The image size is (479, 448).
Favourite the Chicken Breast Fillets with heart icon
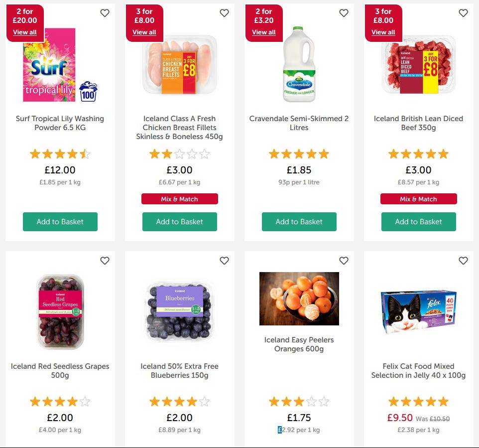[224, 13]
